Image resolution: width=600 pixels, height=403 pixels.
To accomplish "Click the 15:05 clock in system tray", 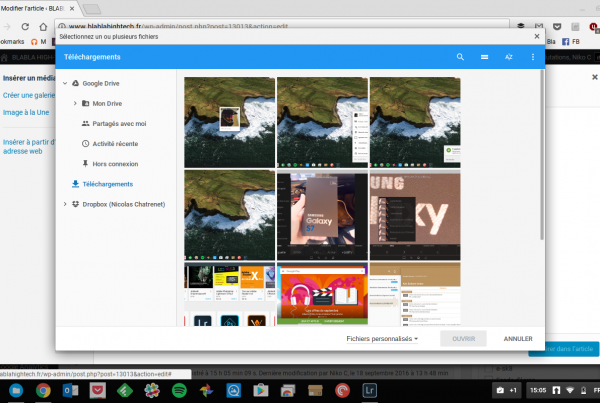I will pos(538,390).
